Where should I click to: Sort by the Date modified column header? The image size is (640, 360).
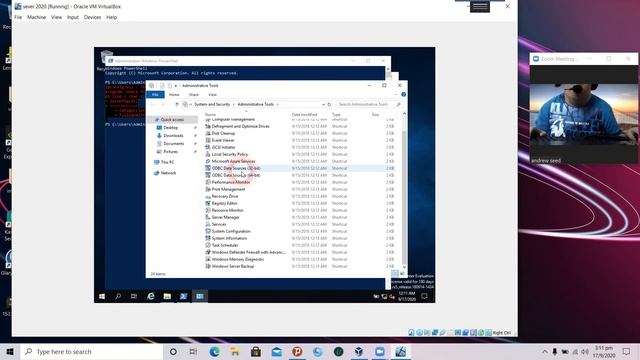click(304, 115)
